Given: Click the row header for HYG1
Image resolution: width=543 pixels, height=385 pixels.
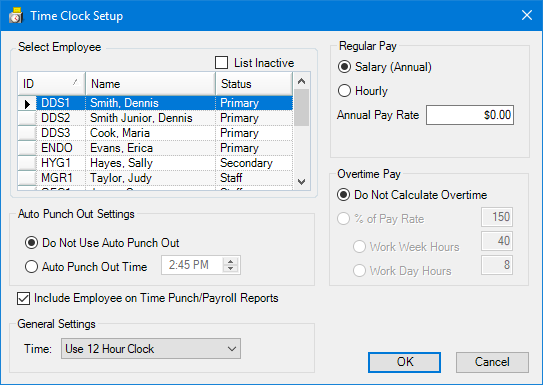Looking at the screenshot, I should [x=27, y=163].
